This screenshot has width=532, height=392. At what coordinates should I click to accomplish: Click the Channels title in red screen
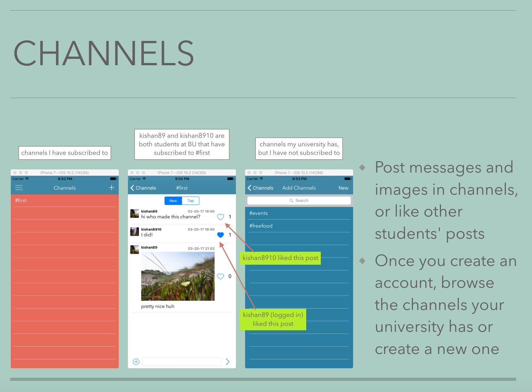click(x=65, y=188)
